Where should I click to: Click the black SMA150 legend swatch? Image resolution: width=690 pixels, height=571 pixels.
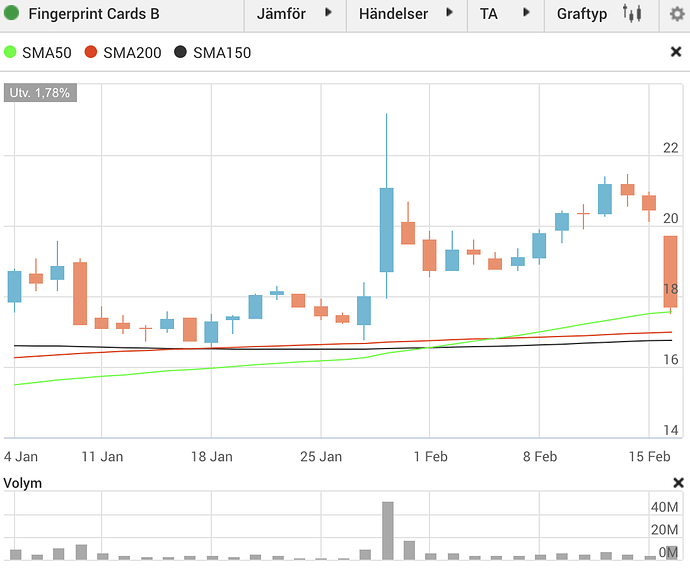tap(180, 52)
